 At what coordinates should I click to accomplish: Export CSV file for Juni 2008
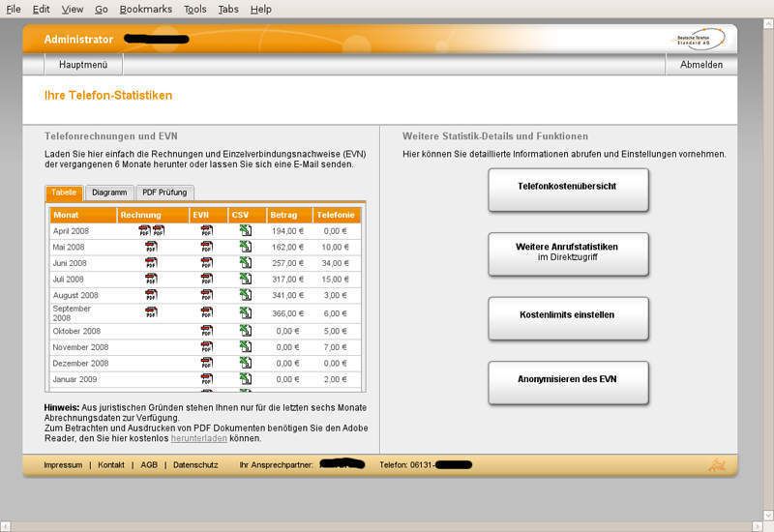pyautogui.click(x=246, y=262)
